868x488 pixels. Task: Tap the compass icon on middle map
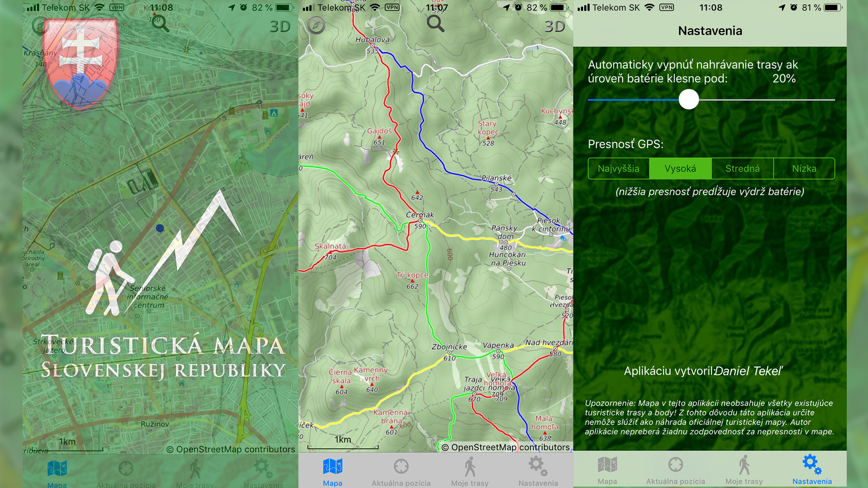pos(316,25)
